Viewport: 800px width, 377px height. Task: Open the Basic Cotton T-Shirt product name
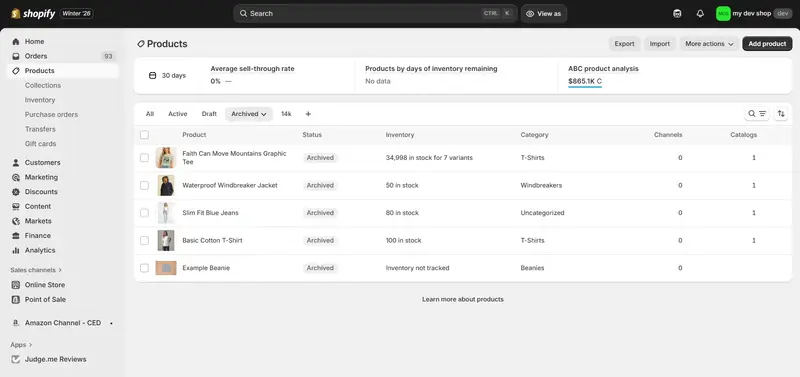(212, 240)
